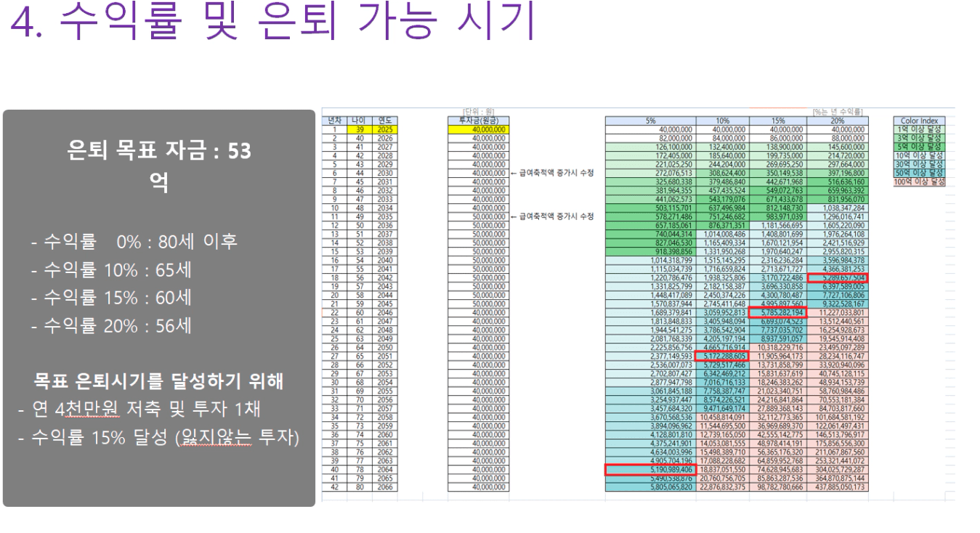This screenshot has width=980, height=533.
Task: Click the '5%' column header
Action: pos(650,121)
